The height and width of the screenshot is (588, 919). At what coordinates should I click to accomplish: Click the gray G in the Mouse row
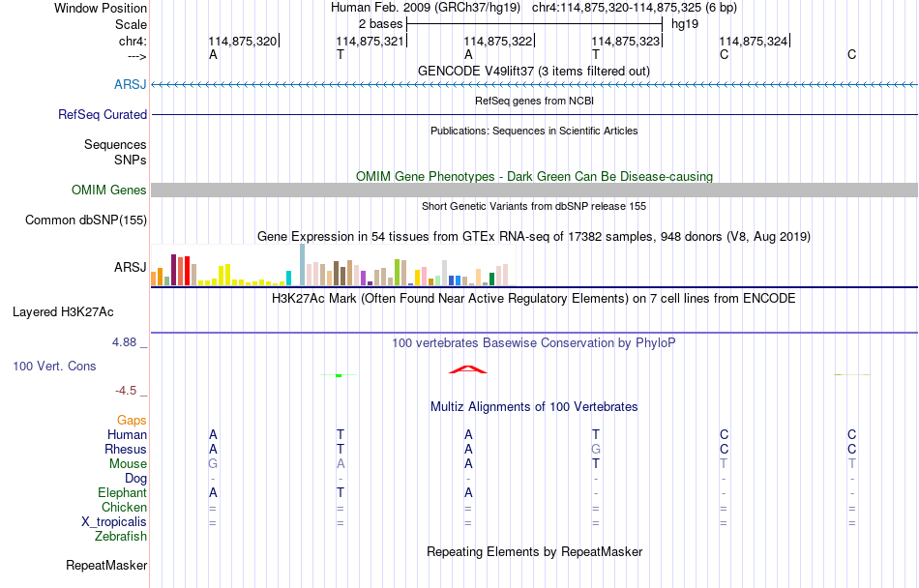(x=213, y=464)
